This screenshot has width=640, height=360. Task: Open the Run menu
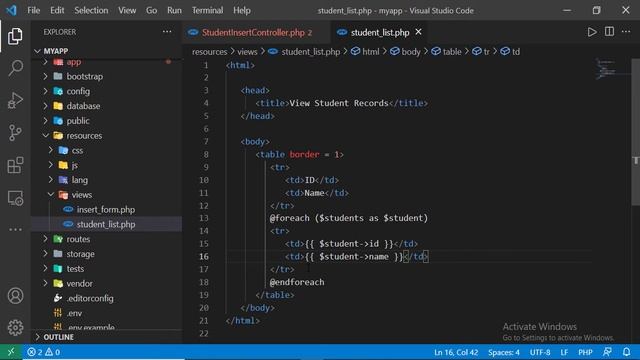click(x=174, y=10)
